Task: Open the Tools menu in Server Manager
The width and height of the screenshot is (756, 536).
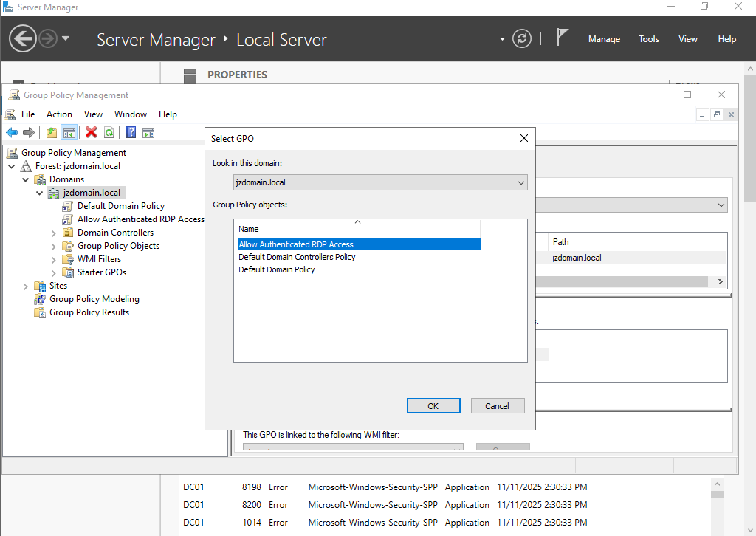Action: pyautogui.click(x=648, y=38)
